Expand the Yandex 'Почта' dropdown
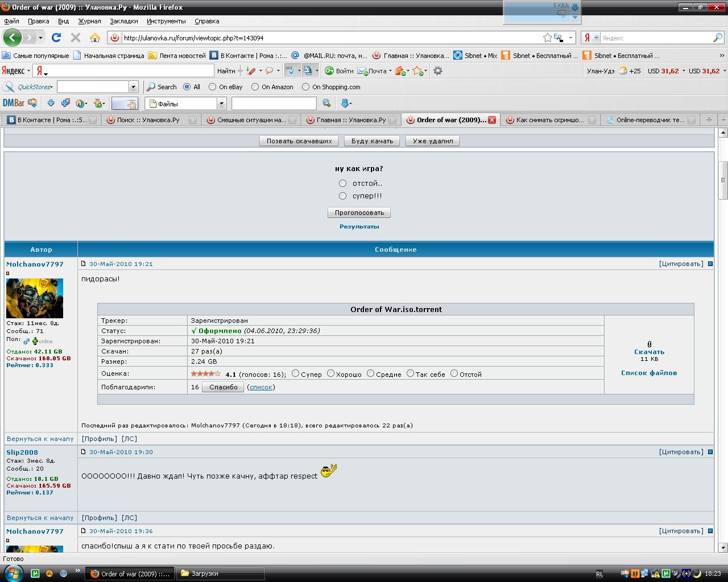This screenshot has width=728, height=582. [x=390, y=71]
